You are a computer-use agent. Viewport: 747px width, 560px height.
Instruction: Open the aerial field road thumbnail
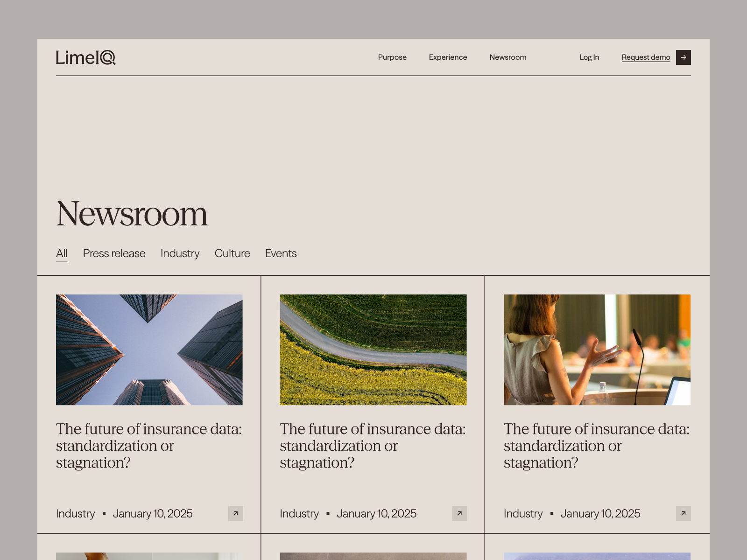coord(373,350)
